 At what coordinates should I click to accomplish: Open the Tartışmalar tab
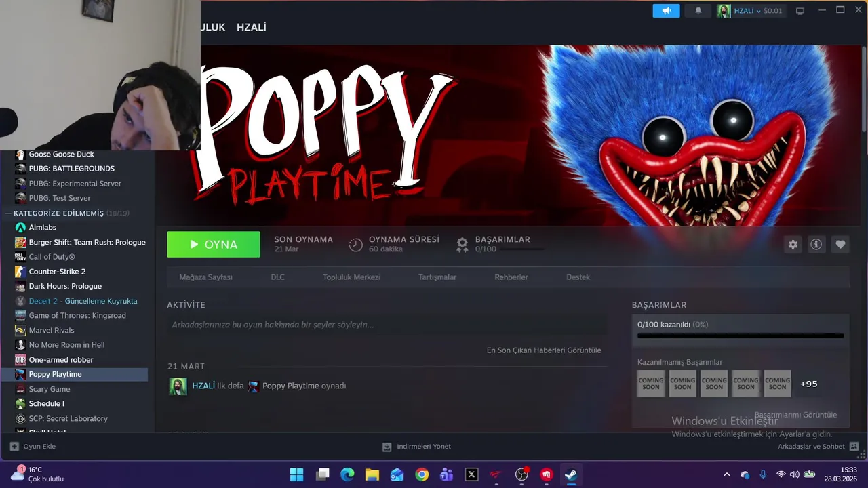(x=437, y=277)
